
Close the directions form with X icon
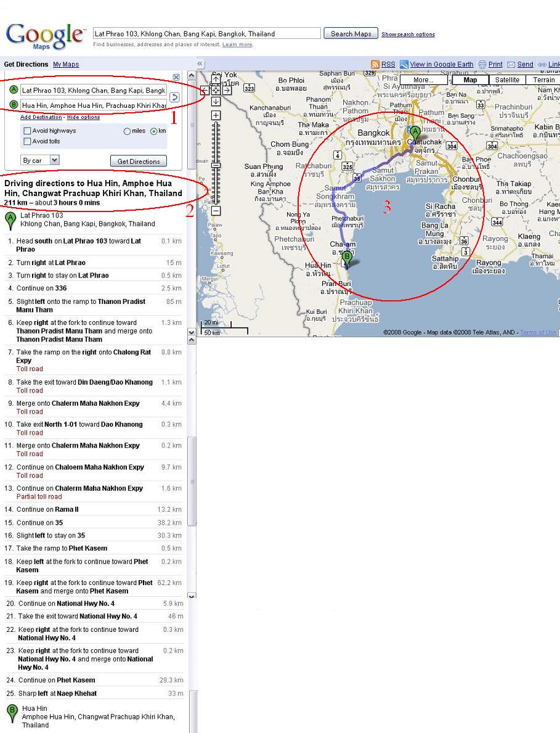coord(176,77)
